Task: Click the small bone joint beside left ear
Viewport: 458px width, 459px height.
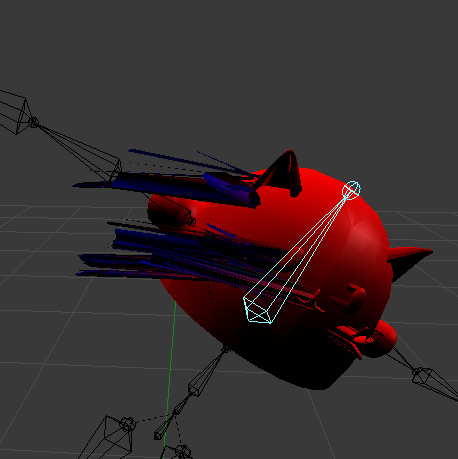Action: [192, 220]
